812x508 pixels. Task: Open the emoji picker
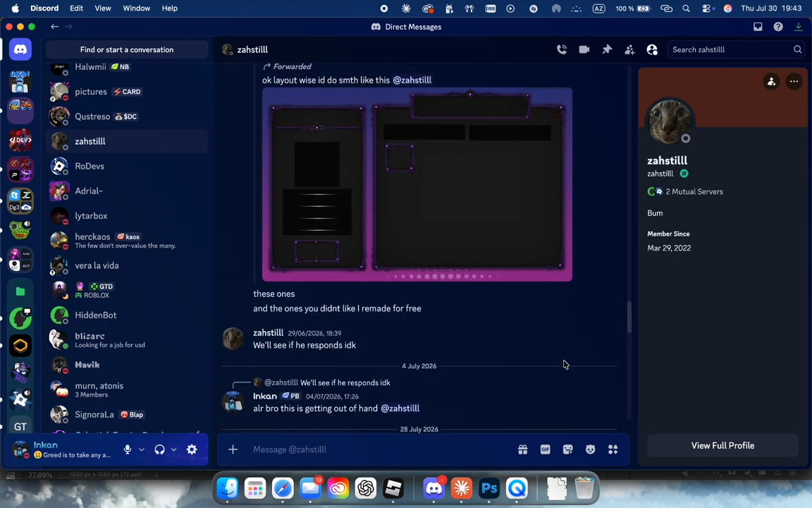[591, 449]
